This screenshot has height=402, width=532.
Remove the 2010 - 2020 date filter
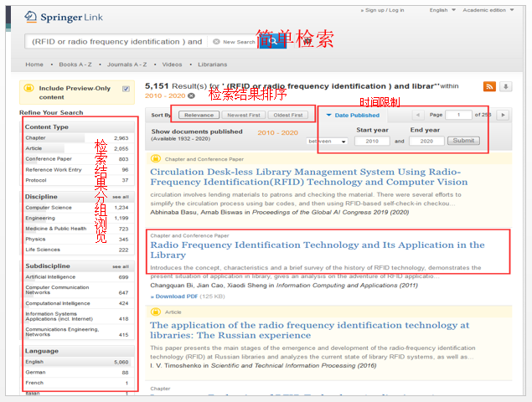[x=191, y=95]
